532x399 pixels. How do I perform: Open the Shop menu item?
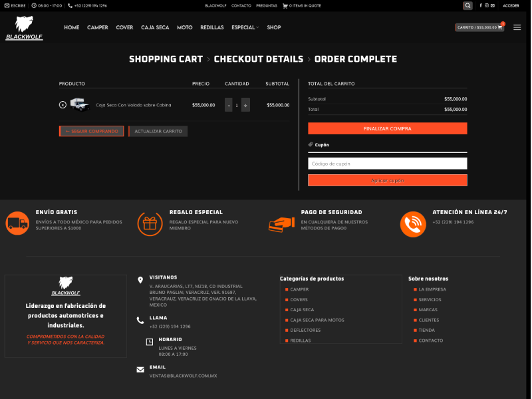274,27
